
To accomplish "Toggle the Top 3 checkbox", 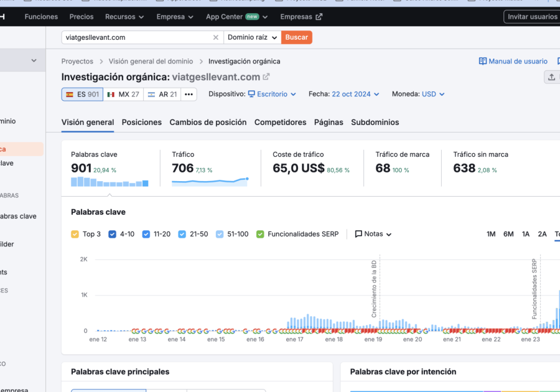I will (75, 234).
